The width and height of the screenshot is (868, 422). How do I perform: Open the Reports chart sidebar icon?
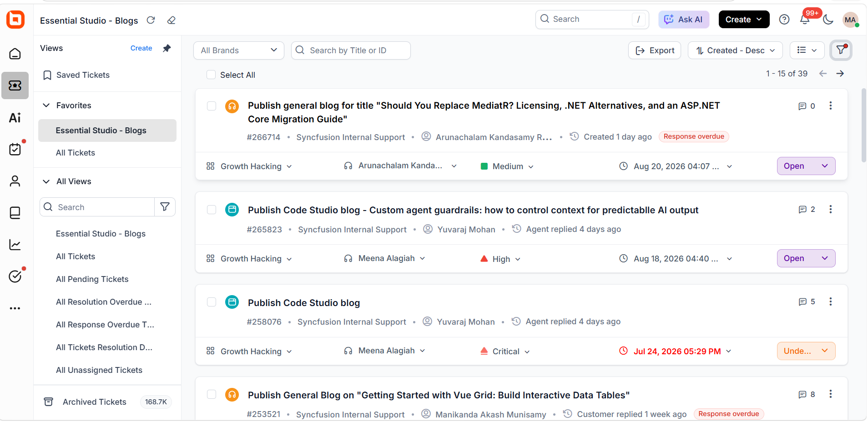pyautogui.click(x=15, y=245)
